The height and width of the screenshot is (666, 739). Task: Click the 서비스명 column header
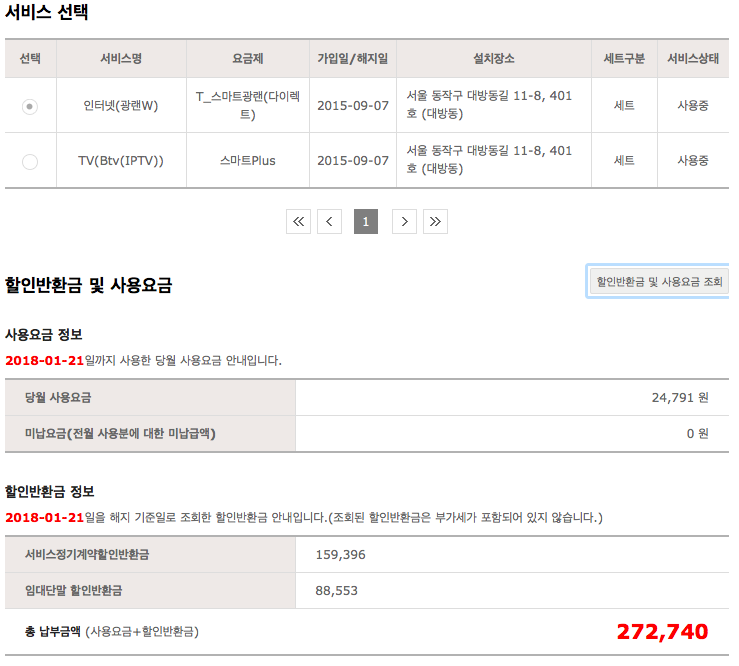coord(121,59)
